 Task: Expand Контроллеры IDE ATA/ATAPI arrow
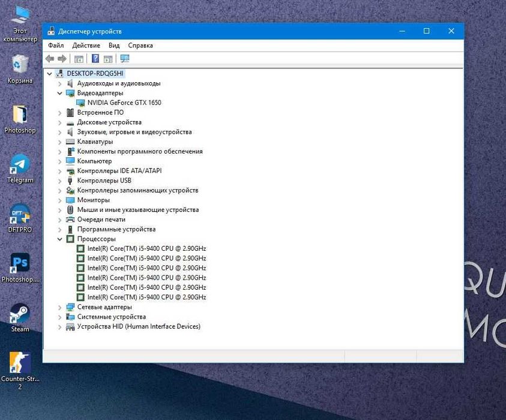[59, 171]
